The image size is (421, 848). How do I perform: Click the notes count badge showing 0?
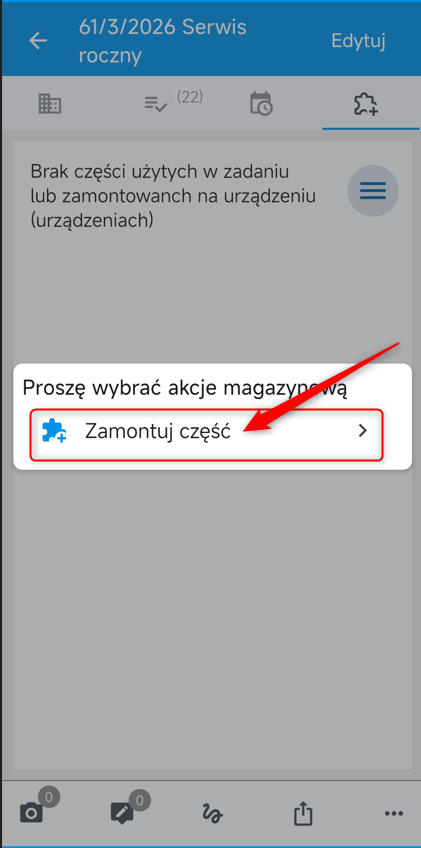(140, 801)
